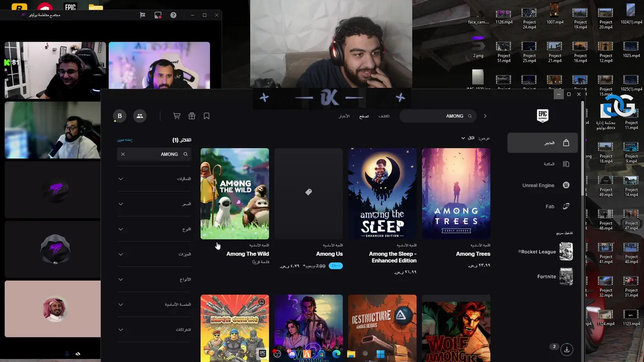Open the Among the Sleep Enhanced Edition title
The height and width of the screenshot is (362, 644).
coord(392,257)
